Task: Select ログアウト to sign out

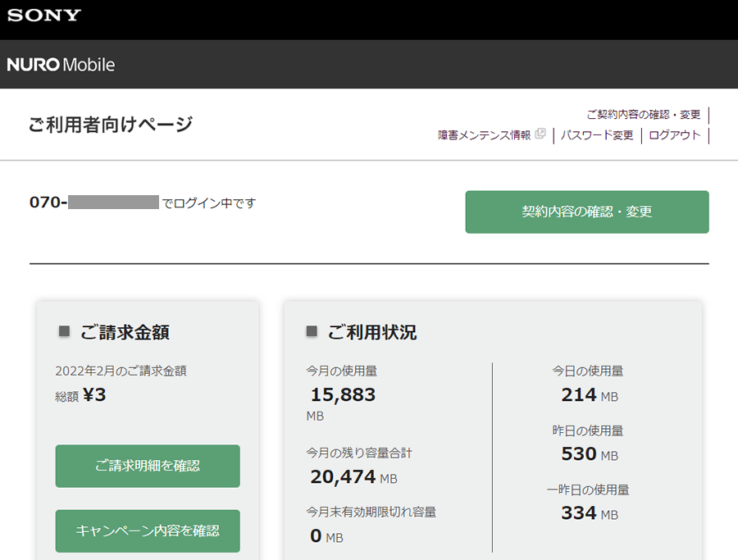Action: click(674, 135)
